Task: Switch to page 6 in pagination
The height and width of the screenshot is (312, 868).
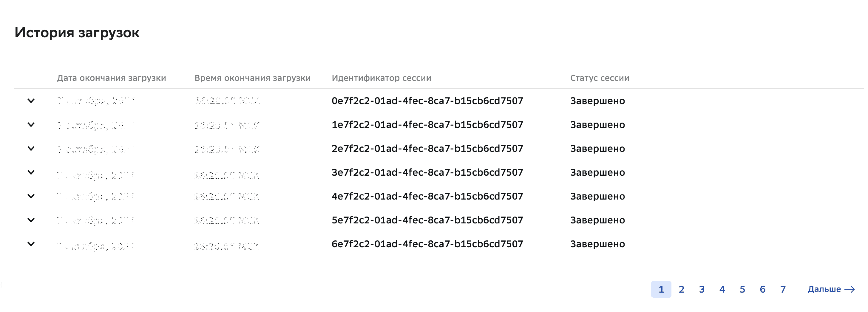Action: [762, 289]
